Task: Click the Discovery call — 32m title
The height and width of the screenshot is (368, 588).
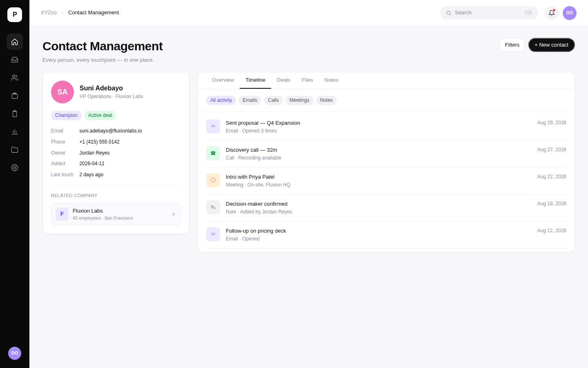Action: [252, 150]
